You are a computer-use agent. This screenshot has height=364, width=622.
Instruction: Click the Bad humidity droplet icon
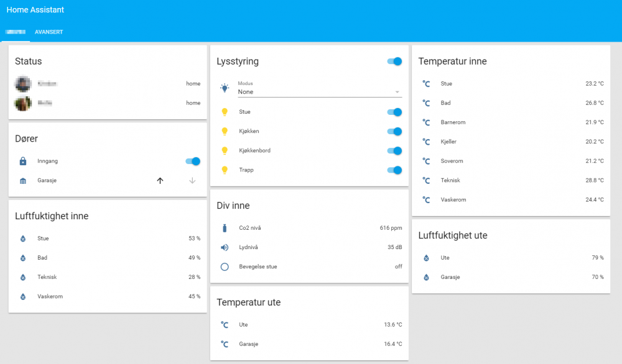click(23, 258)
